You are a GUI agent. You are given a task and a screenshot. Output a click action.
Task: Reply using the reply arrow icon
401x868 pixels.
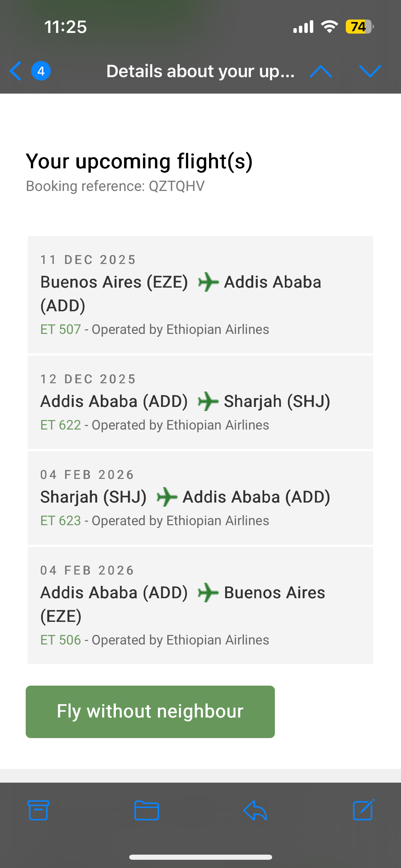click(255, 810)
